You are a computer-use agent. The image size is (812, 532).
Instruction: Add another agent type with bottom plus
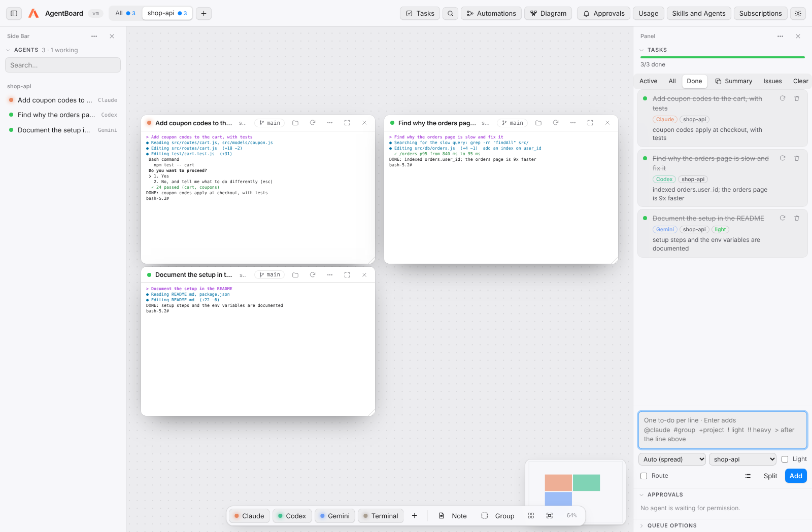(x=415, y=516)
